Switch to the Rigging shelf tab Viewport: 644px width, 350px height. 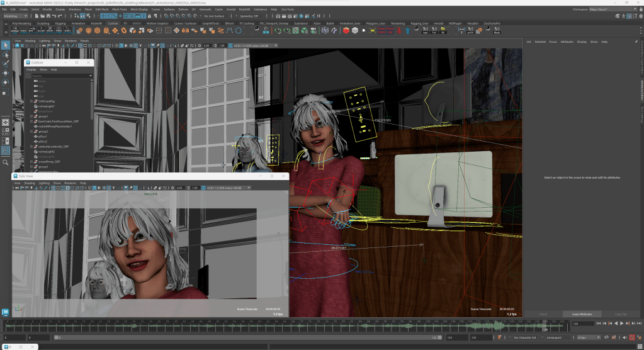click(61, 23)
